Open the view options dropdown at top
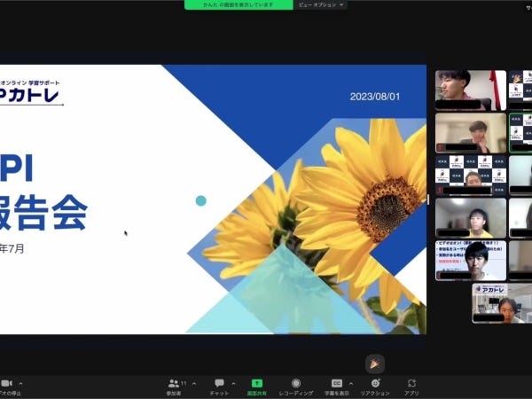Viewport: 532px width, 399px height. (321, 4)
